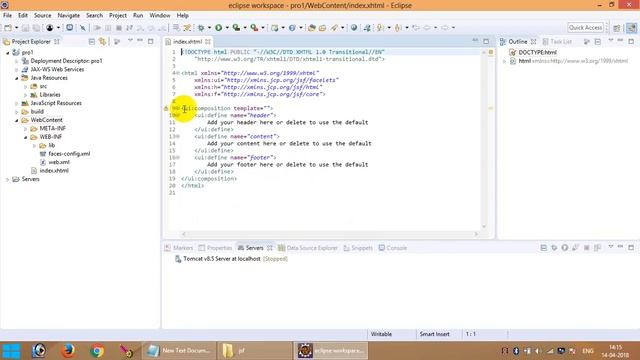The height and width of the screenshot is (360, 640).
Task: Click the warning marker on line 9
Action: click(x=166, y=108)
